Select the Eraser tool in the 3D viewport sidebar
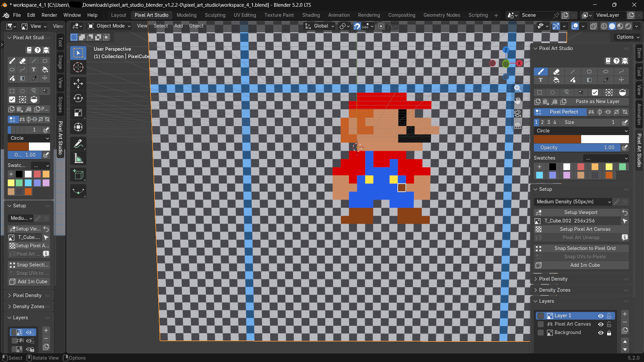Viewport: 644px width, 362px height. [557, 72]
